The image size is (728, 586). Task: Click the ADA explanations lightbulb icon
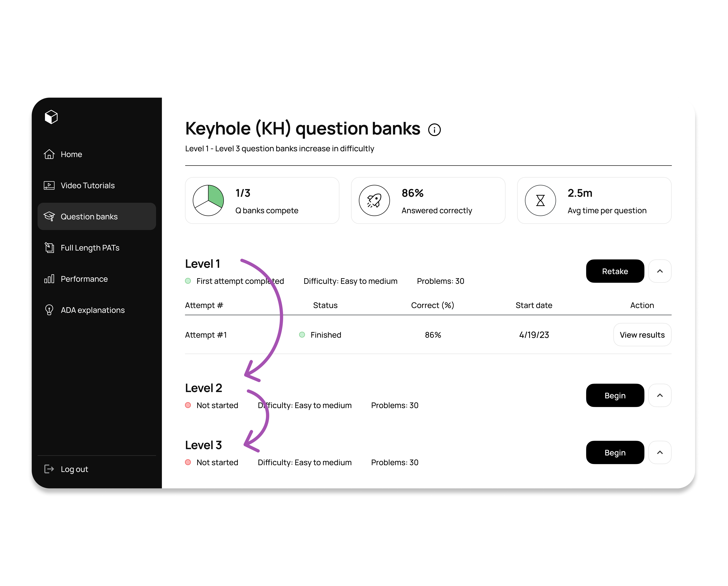49,310
